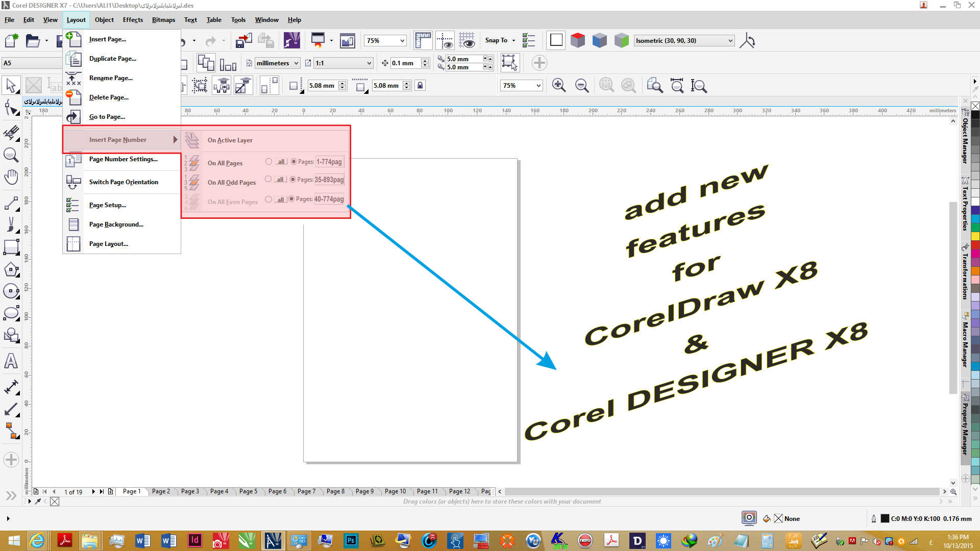Image resolution: width=980 pixels, height=551 pixels.
Task: Open the A5 page size dropdown
Action: [x=32, y=63]
